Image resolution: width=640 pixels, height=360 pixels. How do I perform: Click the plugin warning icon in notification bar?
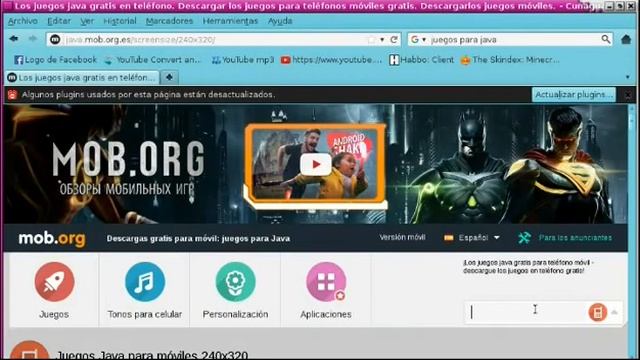pos(12,95)
